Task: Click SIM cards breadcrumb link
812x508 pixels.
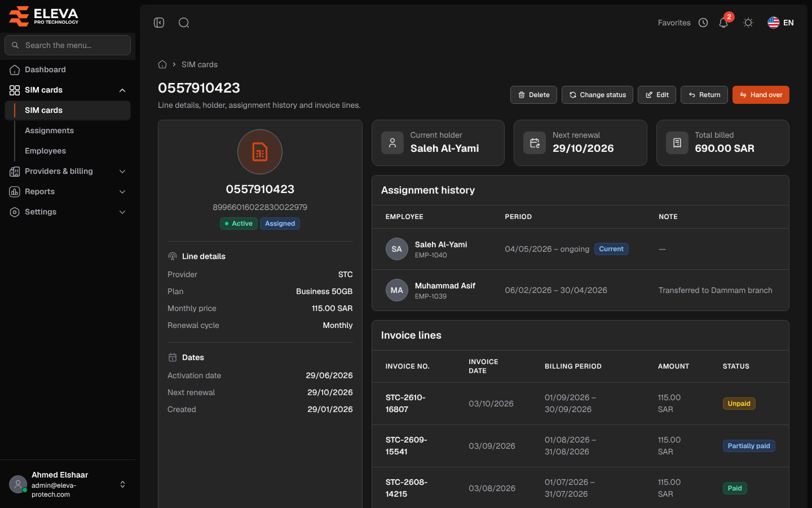Action: pyautogui.click(x=200, y=64)
